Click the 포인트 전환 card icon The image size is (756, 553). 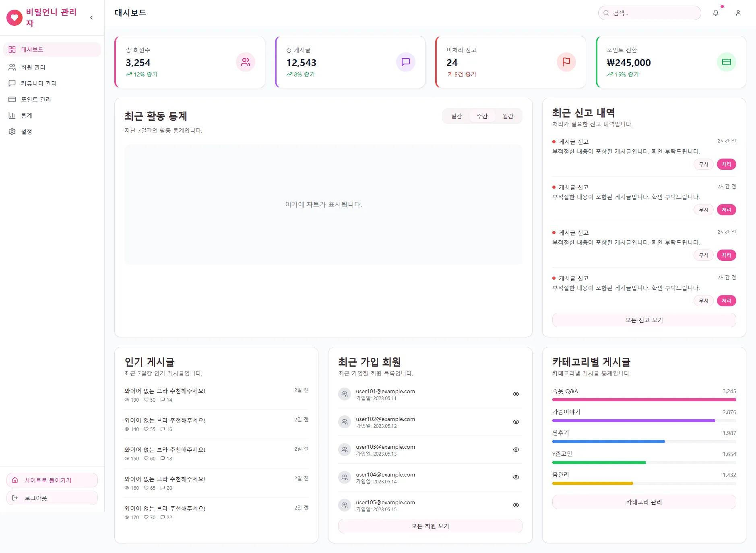(x=727, y=62)
